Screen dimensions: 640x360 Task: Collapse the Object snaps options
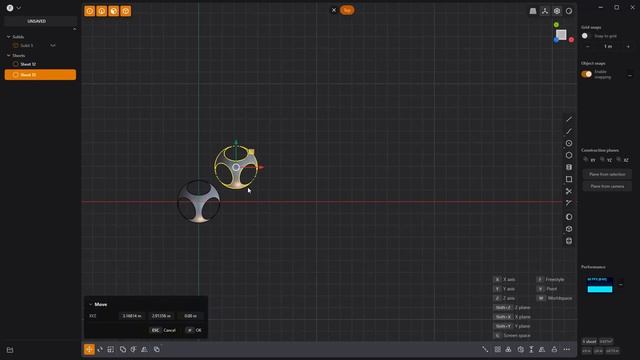click(x=629, y=76)
